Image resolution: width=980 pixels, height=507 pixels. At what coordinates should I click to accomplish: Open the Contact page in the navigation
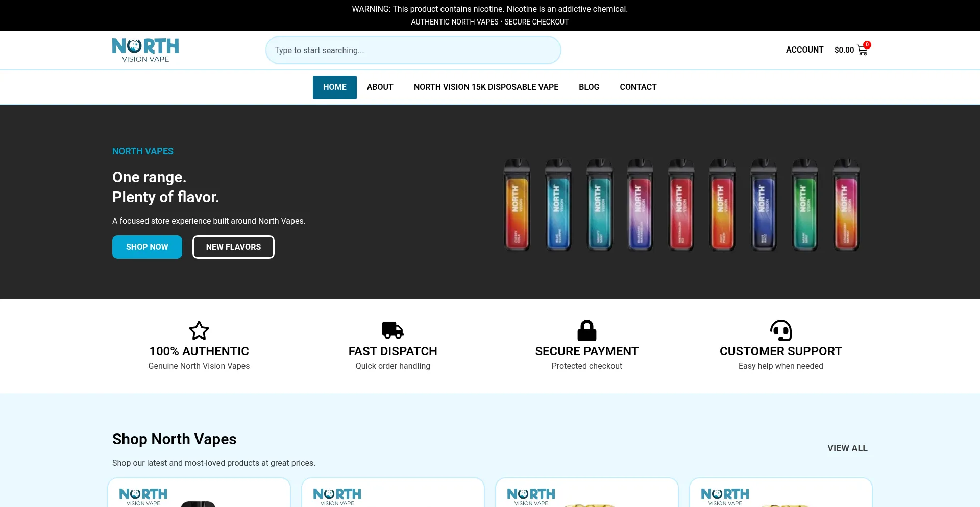pyautogui.click(x=638, y=87)
